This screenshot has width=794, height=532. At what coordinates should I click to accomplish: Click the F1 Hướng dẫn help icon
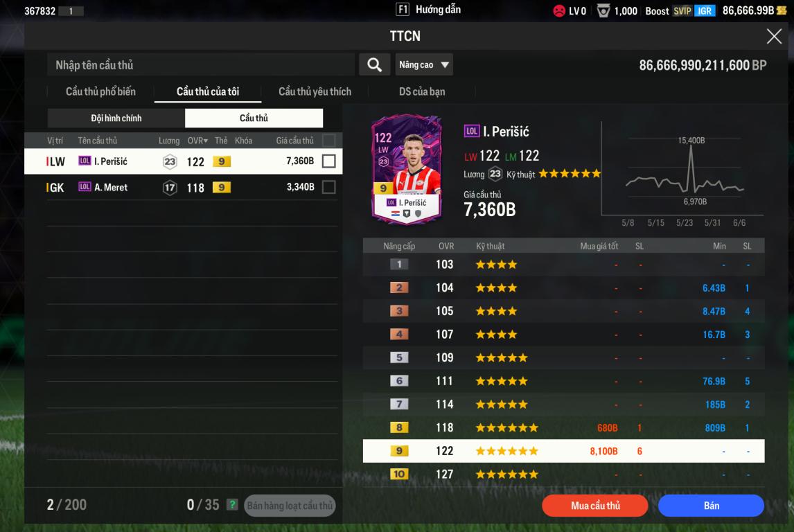pyautogui.click(x=402, y=9)
